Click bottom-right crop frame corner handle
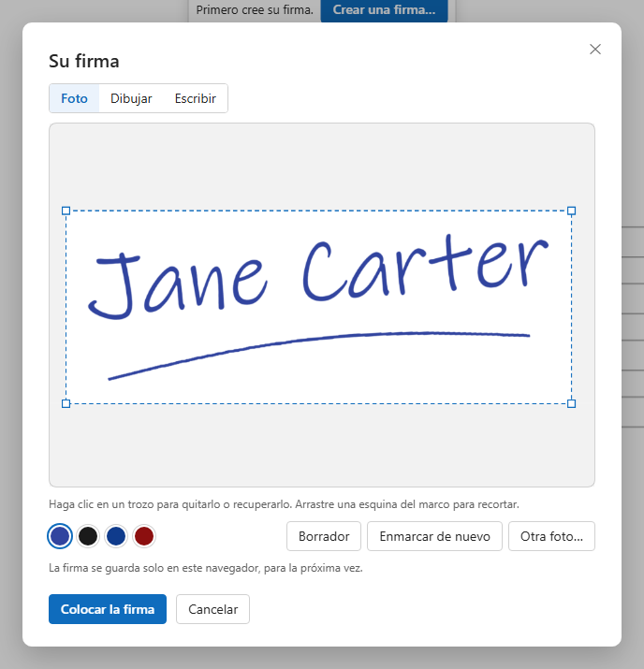This screenshot has height=669, width=644. [x=571, y=403]
